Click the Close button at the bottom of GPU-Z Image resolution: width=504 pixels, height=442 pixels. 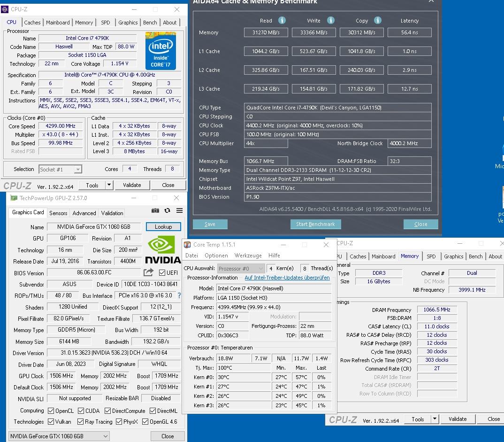tap(168, 436)
